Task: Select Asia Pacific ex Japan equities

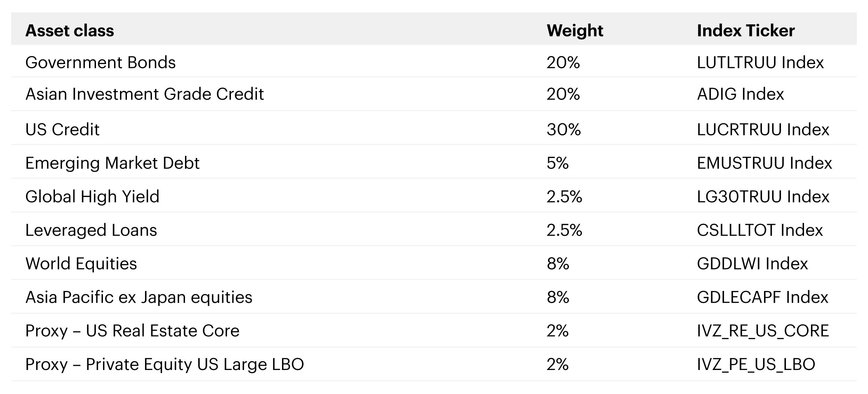Action: (x=139, y=297)
